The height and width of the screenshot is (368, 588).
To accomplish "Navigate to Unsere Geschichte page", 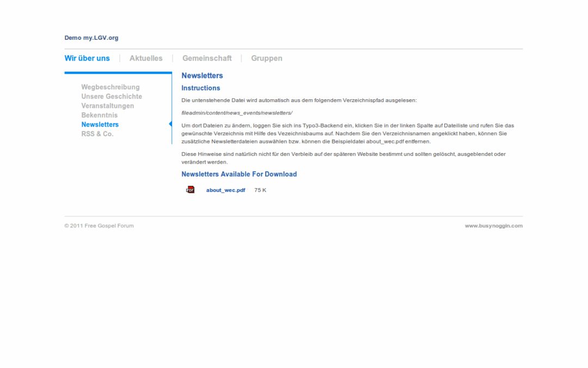I will point(112,96).
